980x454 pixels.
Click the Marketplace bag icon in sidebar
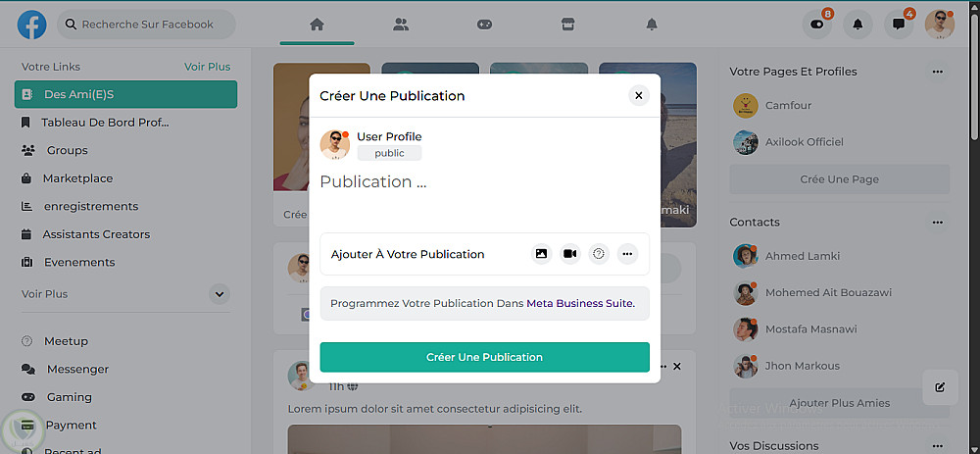click(x=26, y=178)
